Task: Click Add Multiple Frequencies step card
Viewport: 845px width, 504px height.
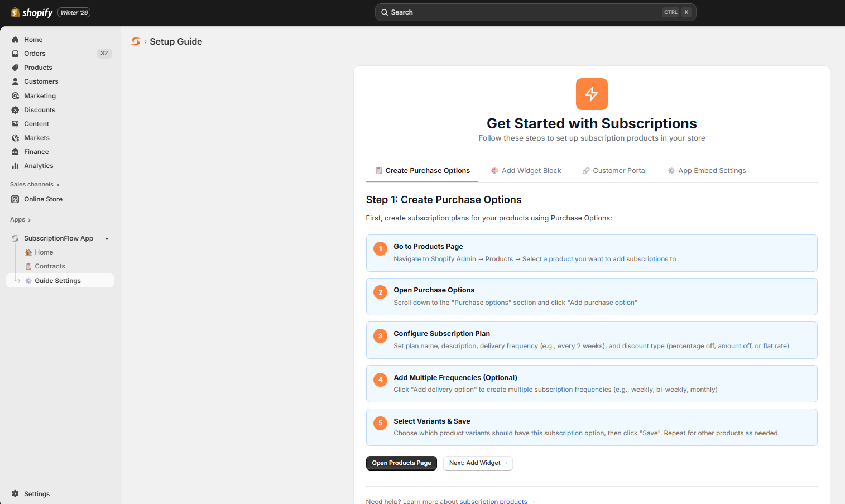Action: pyautogui.click(x=592, y=383)
